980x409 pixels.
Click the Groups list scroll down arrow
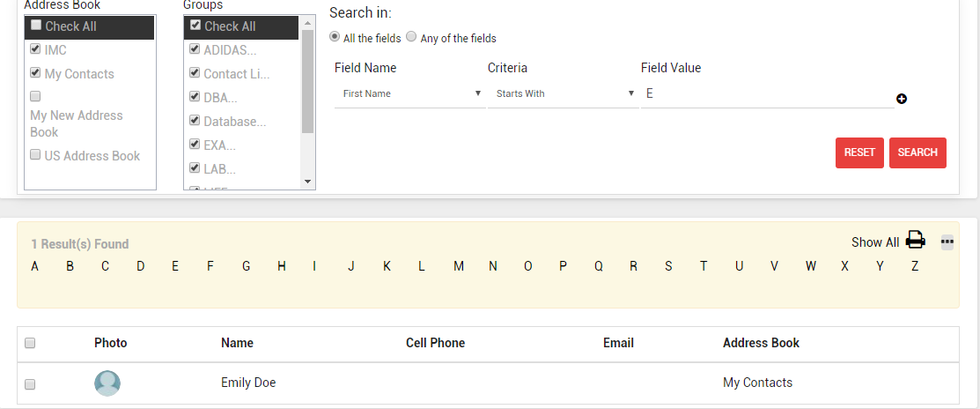pyautogui.click(x=307, y=181)
